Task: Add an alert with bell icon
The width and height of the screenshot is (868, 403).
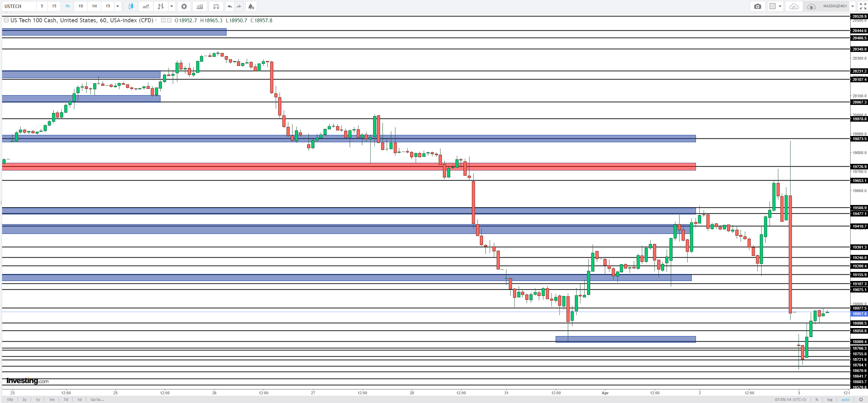Action: pos(251,6)
